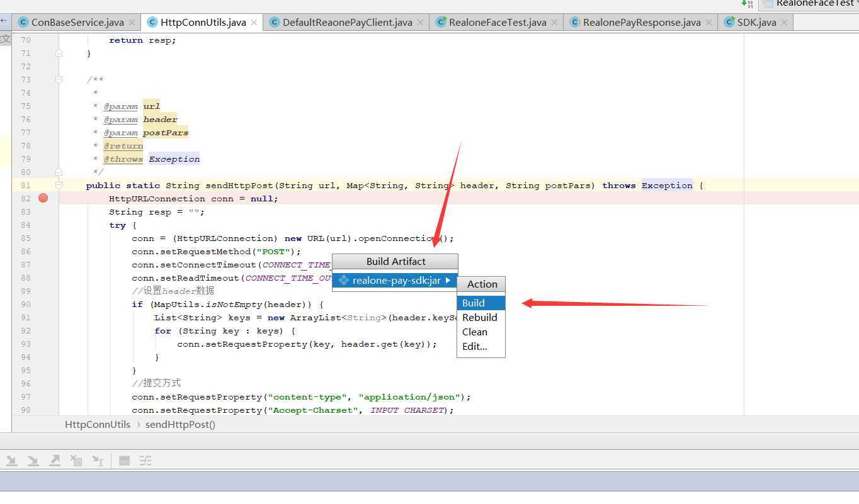Click the fold end marker at line 80

click(59, 172)
